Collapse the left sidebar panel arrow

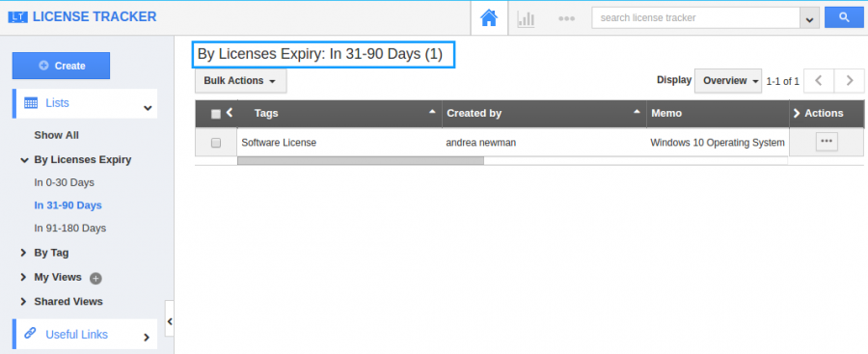click(x=170, y=321)
